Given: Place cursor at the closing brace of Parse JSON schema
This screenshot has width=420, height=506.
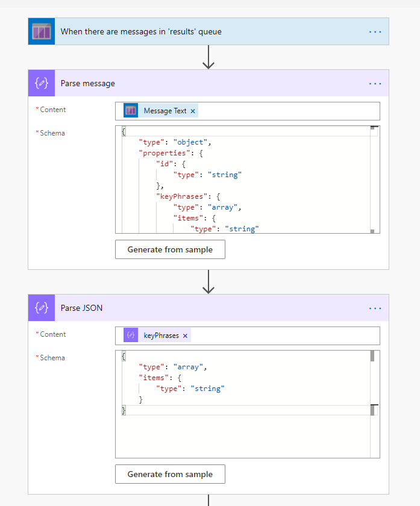Looking at the screenshot, I should (124, 410).
